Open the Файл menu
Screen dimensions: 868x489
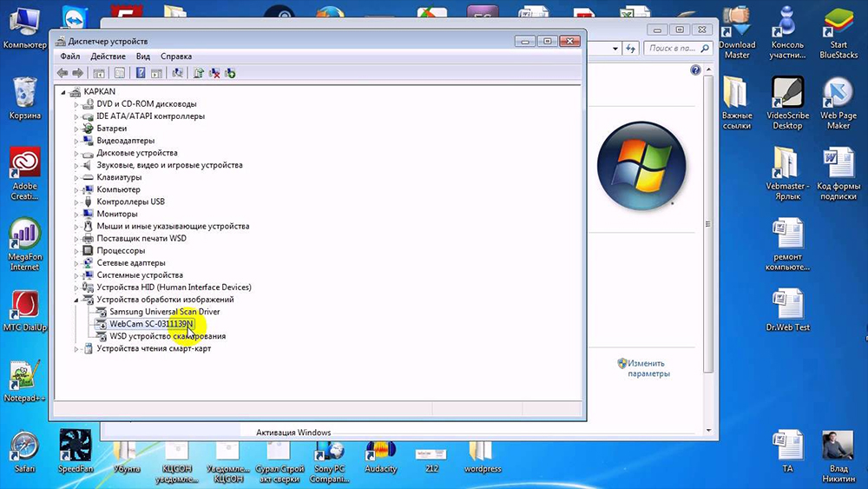[x=70, y=56]
